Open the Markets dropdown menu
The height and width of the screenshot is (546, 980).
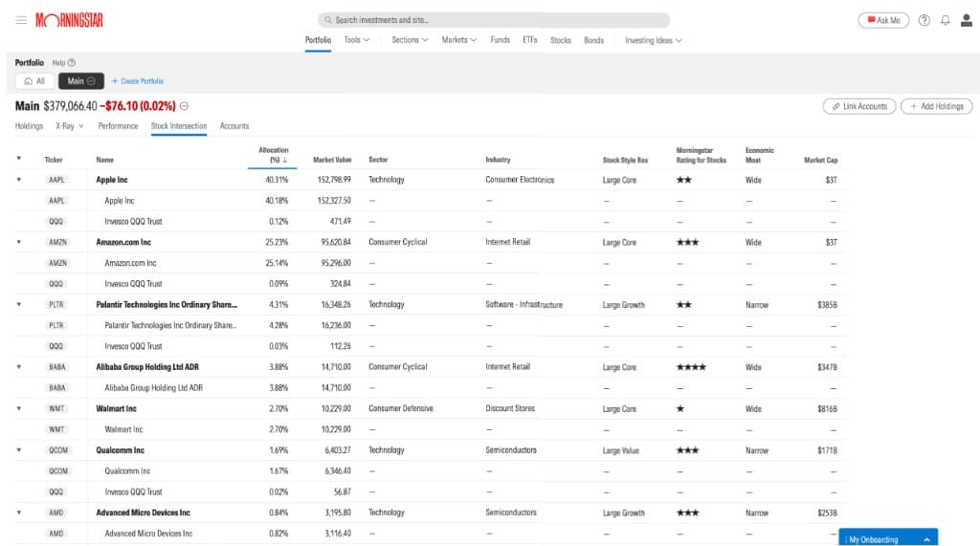[x=459, y=40]
